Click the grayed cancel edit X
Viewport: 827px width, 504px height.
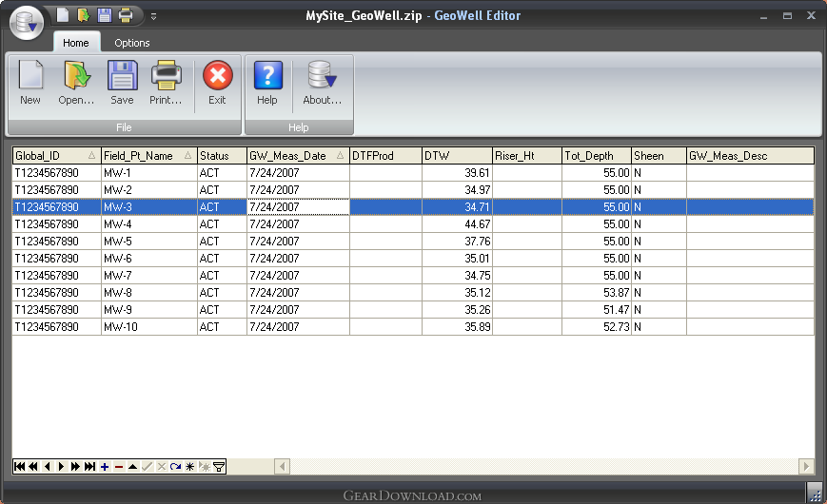tap(162, 467)
